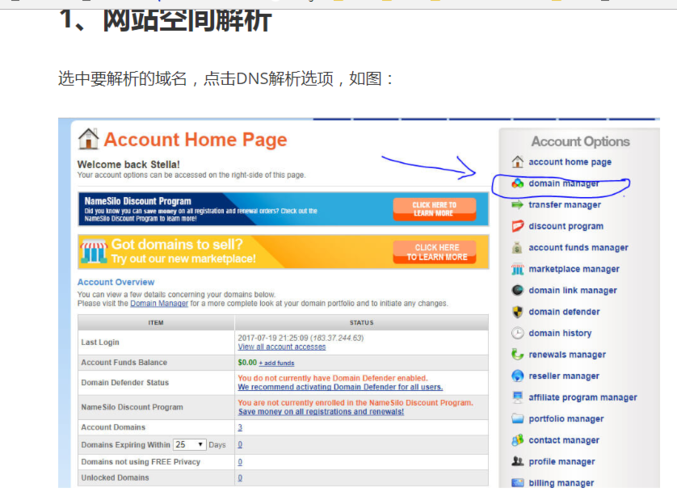677x500 pixels.
Task: Click the Domains not using FREE Privacy count link
Action: (240, 462)
